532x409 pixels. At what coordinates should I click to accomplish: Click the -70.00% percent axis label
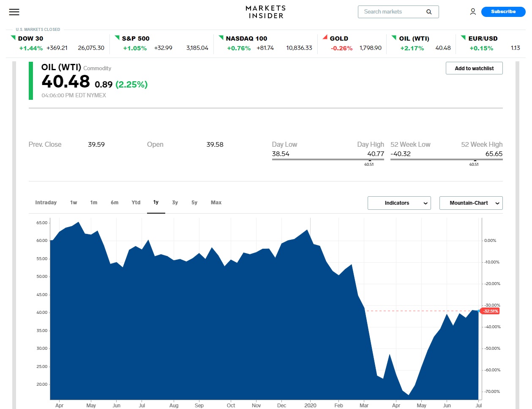(x=492, y=392)
